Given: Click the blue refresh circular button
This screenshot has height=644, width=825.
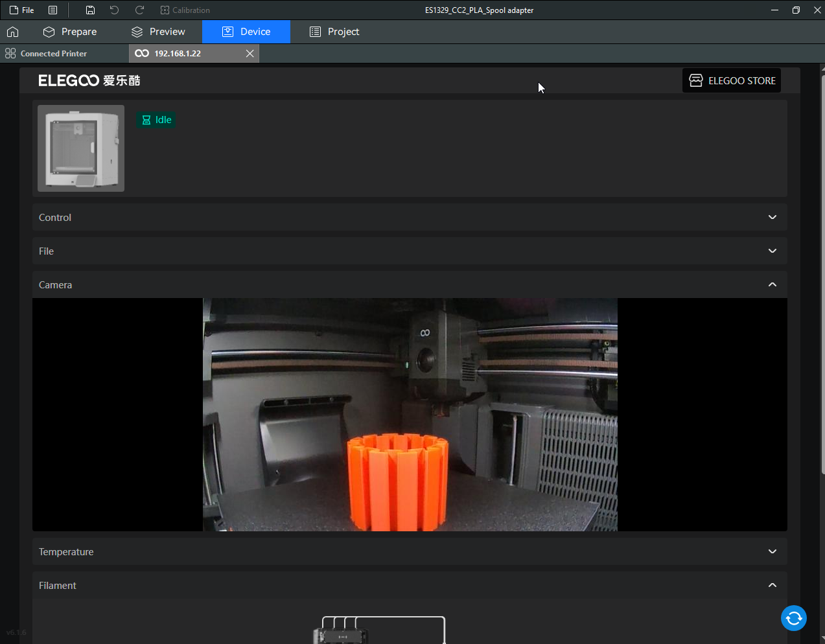Looking at the screenshot, I should coord(793,618).
